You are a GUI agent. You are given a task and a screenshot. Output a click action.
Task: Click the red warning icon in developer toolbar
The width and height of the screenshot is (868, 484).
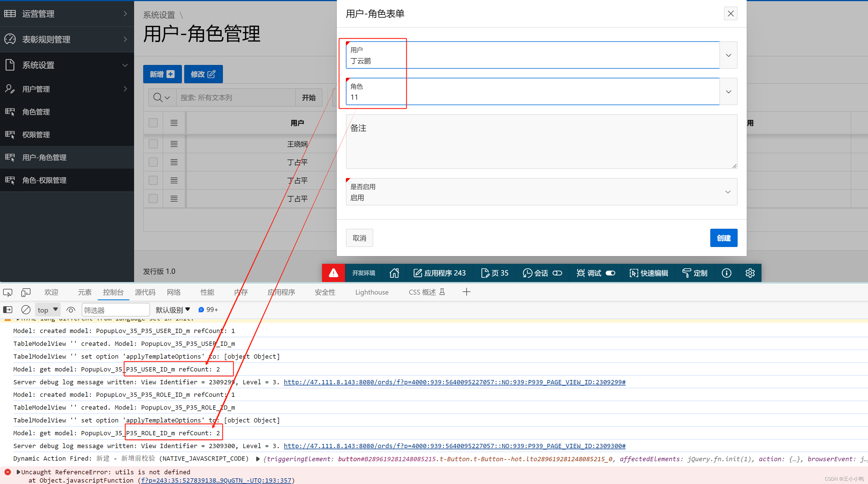[x=333, y=273]
